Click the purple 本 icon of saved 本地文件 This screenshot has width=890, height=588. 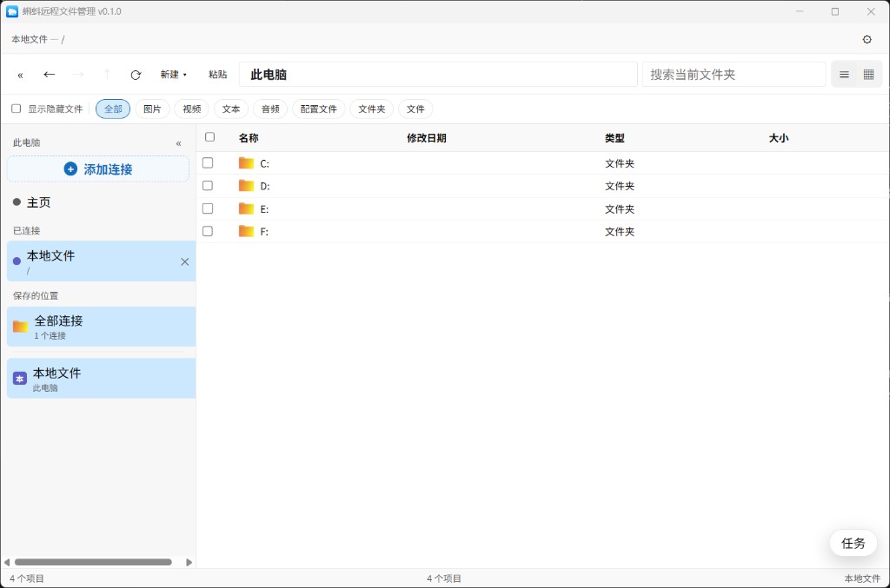(20, 379)
